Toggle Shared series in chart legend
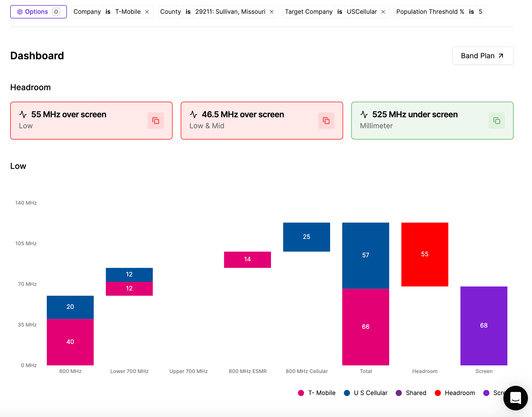 411,393
